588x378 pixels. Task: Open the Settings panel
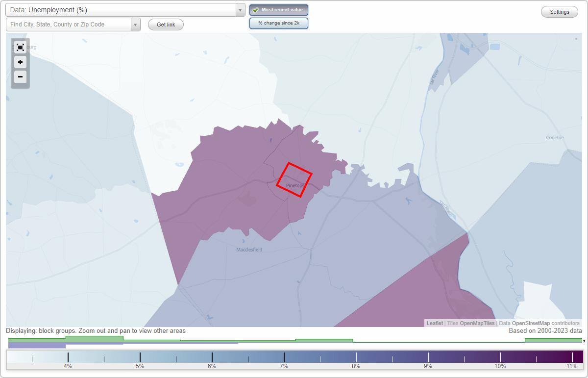559,11
